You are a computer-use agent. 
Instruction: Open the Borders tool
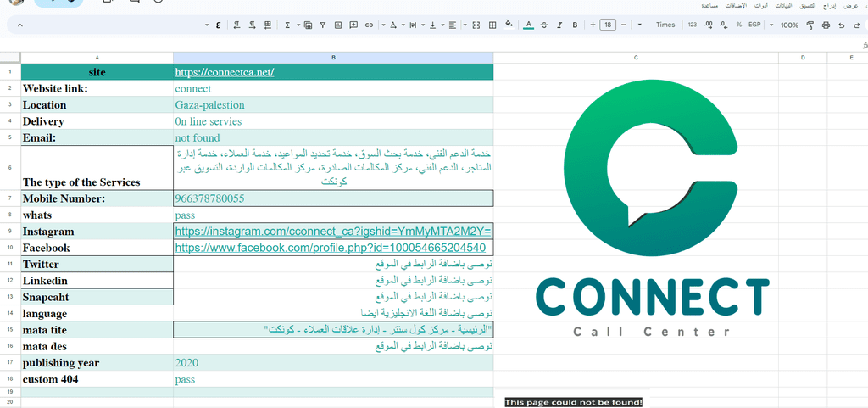coord(492,25)
